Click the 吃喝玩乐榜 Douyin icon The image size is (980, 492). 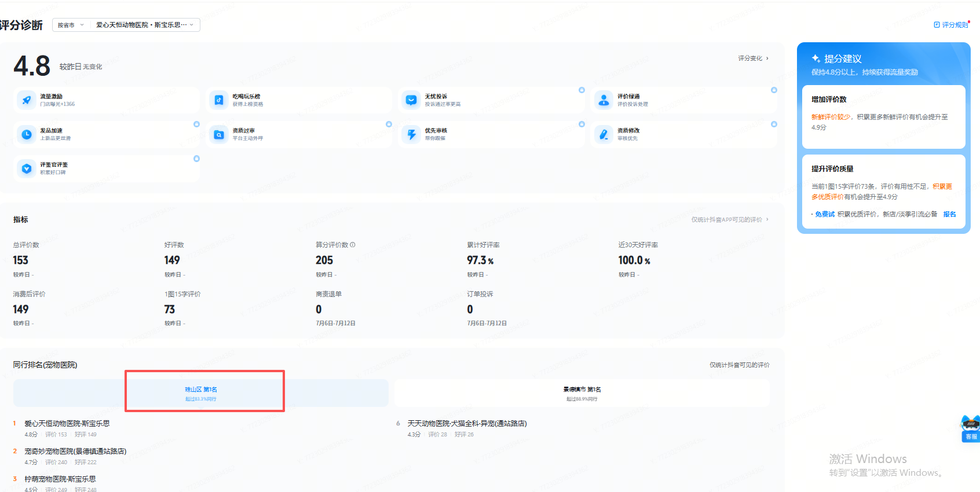(219, 100)
